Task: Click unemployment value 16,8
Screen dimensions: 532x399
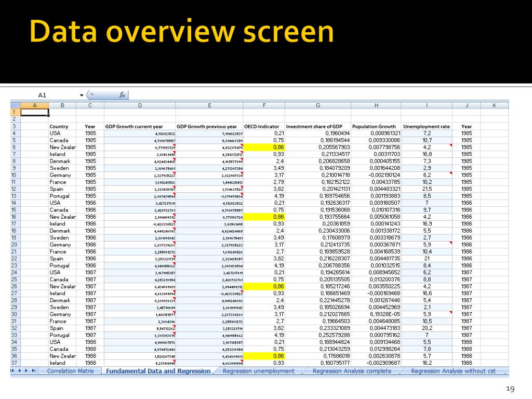Action: [x=427, y=154]
